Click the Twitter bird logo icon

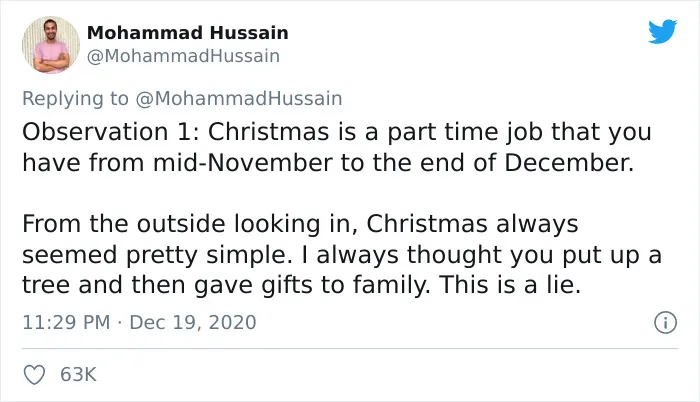click(663, 31)
